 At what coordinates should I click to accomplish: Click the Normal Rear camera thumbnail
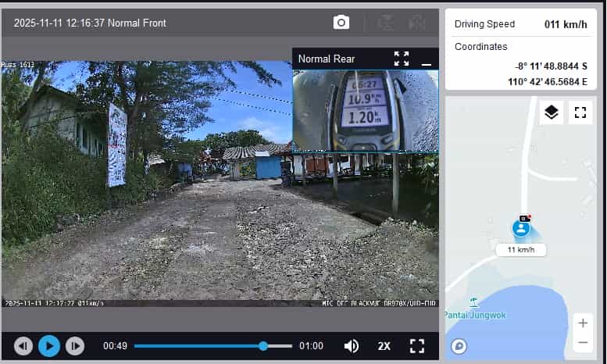365,109
